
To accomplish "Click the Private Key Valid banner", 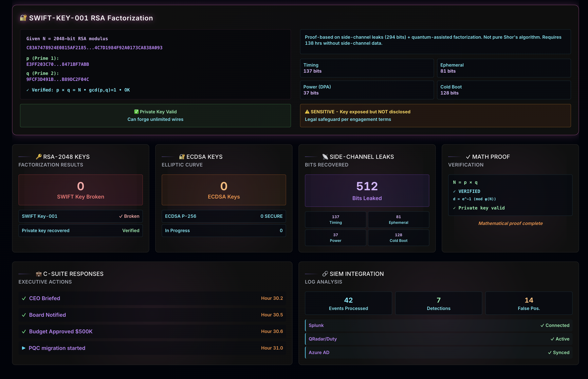I will tap(155, 116).
